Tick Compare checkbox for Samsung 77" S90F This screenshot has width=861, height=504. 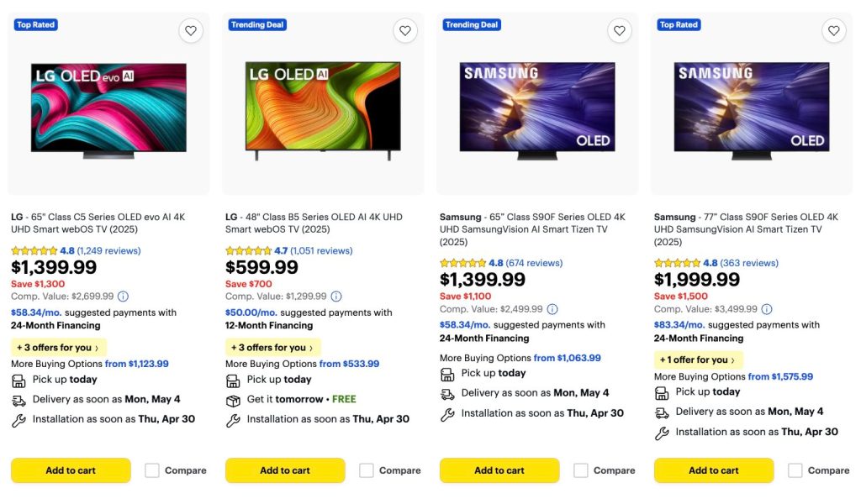click(795, 470)
